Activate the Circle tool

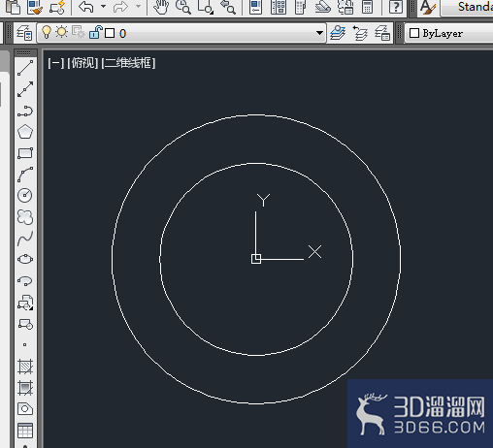(x=25, y=196)
